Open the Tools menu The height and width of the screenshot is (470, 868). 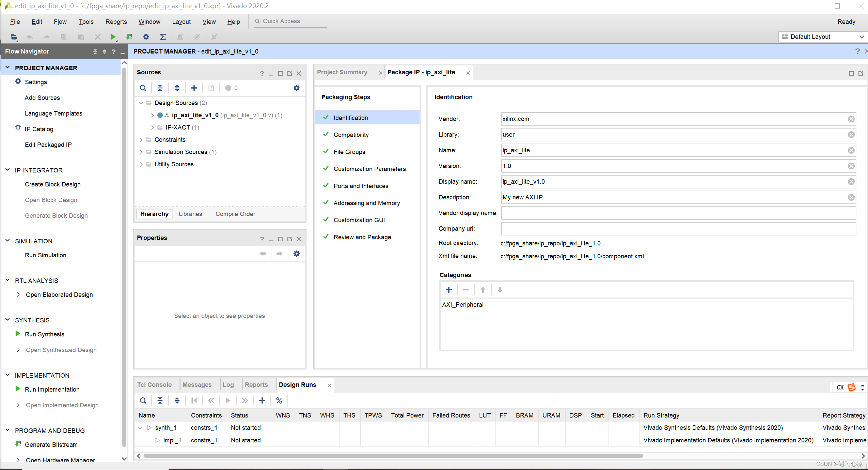click(86, 22)
